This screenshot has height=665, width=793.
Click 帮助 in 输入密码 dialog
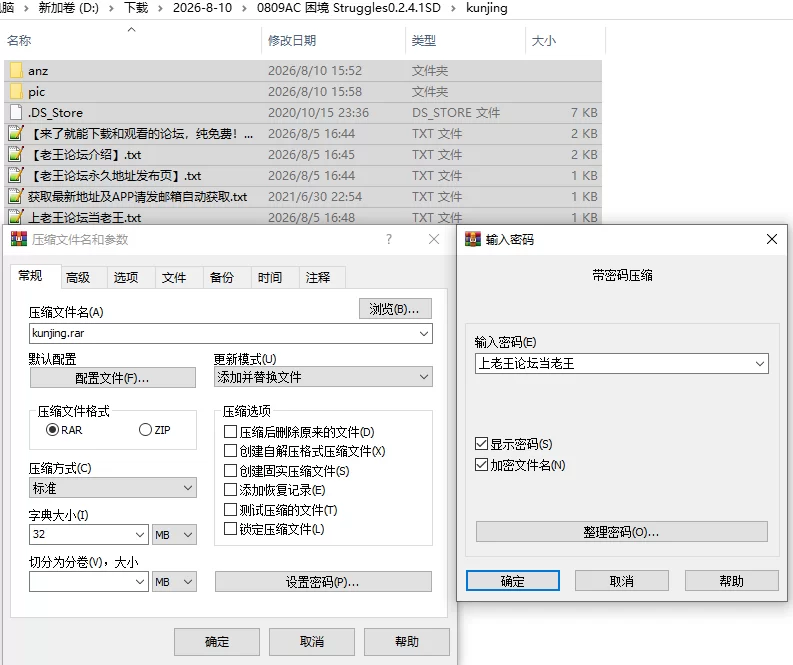click(731, 581)
